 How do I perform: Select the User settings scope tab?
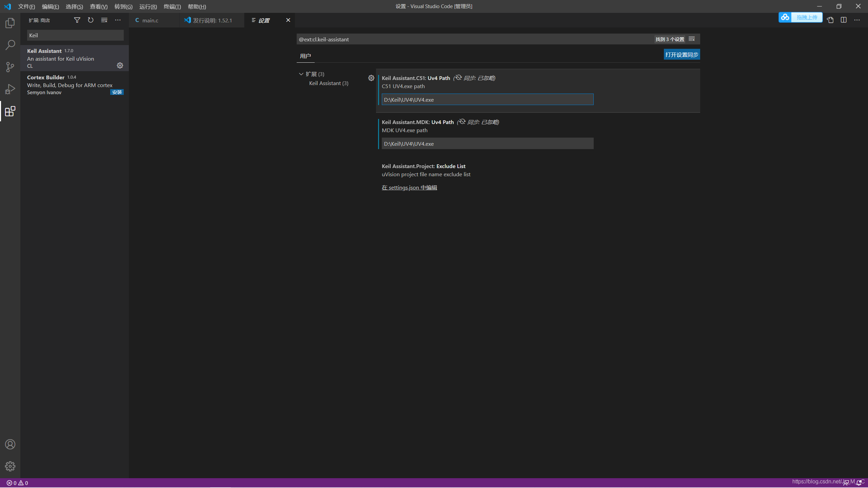tap(305, 56)
